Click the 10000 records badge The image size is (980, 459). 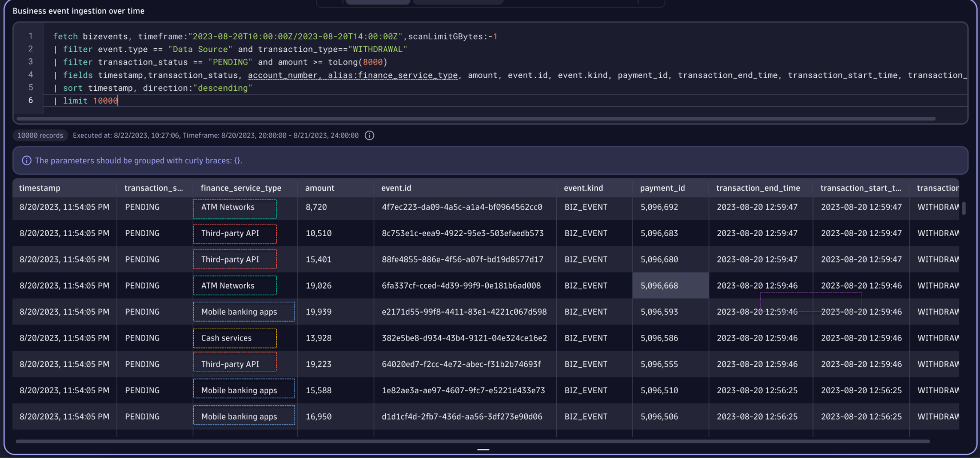coord(40,135)
